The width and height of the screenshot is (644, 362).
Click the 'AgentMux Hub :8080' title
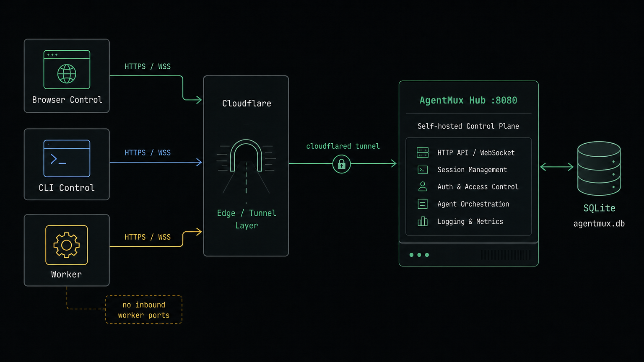(468, 101)
